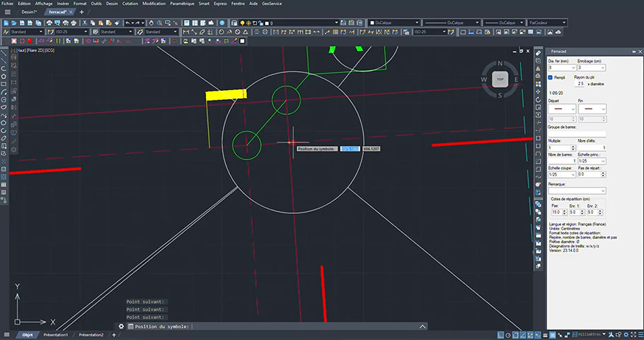Open the Paramétrique menu
The image size is (644, 340).
pos(182,4)
